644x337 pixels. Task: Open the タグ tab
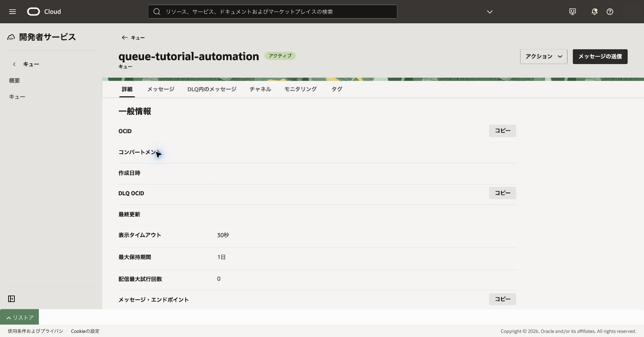pyautogui.click(x=337, y=89)
